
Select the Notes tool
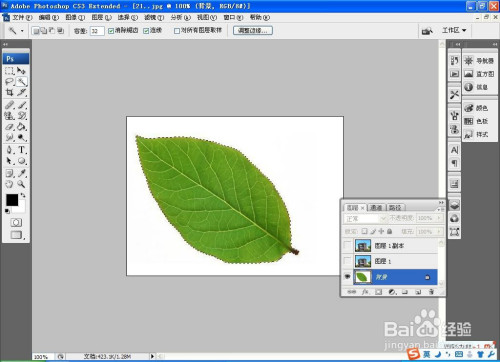[x=9, y=173]
